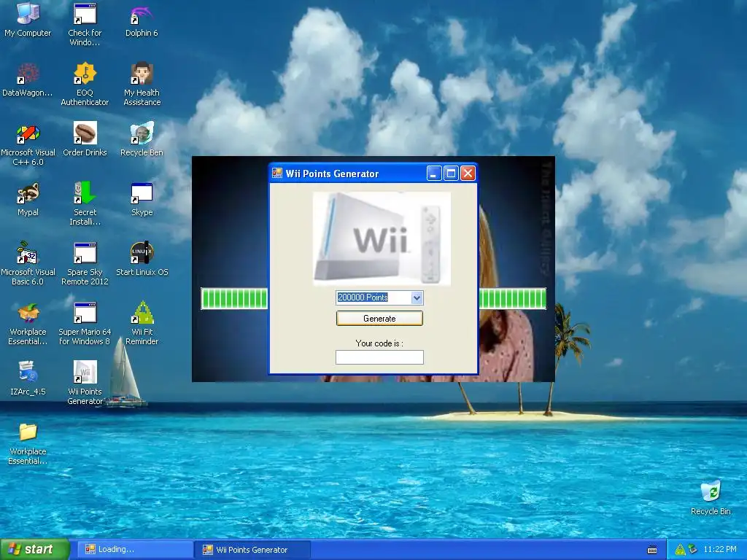
Task: Select the Mypal raccoon icon
Action: click(x=28, y=199)
